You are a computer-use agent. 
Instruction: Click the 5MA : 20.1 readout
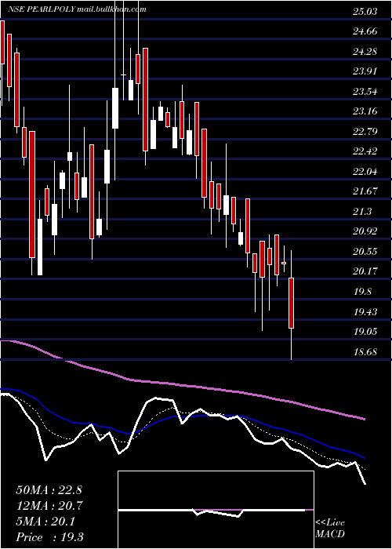pos(45,522)
